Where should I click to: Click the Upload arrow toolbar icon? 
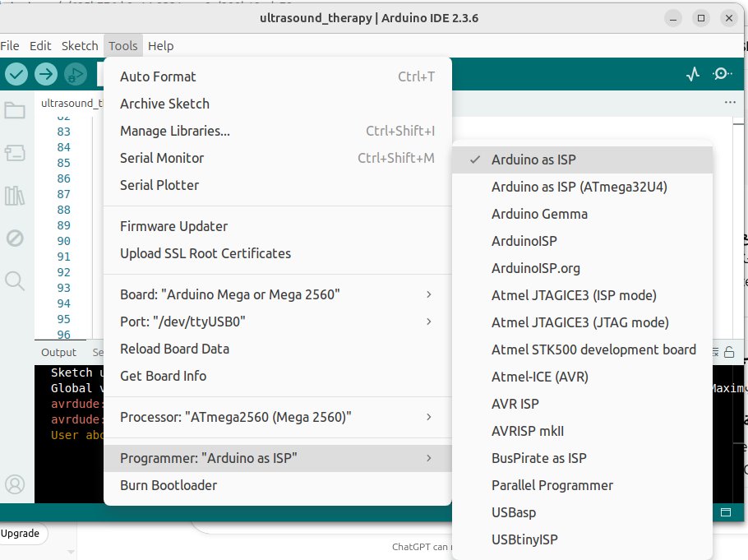46,74
